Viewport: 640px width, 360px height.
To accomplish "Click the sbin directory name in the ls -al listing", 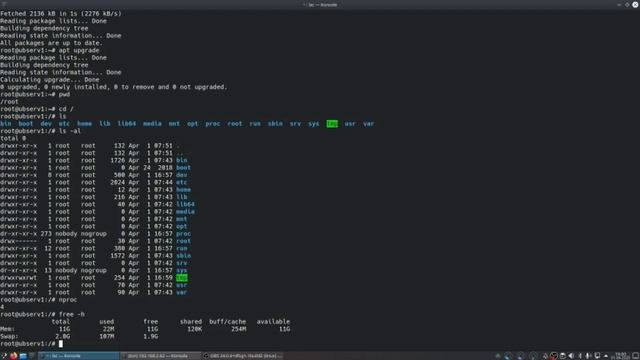I will pyautogui.click(x=183, y=256).
